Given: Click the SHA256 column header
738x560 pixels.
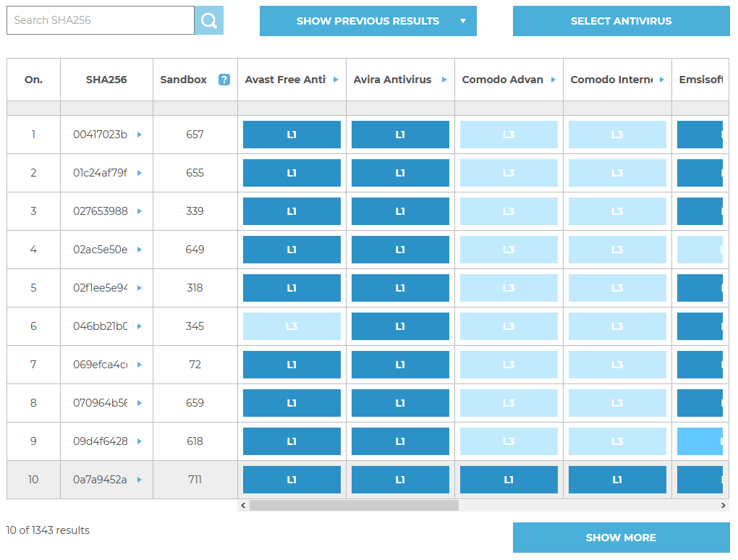Looking at the screenshot, I should tap(106, 80).
